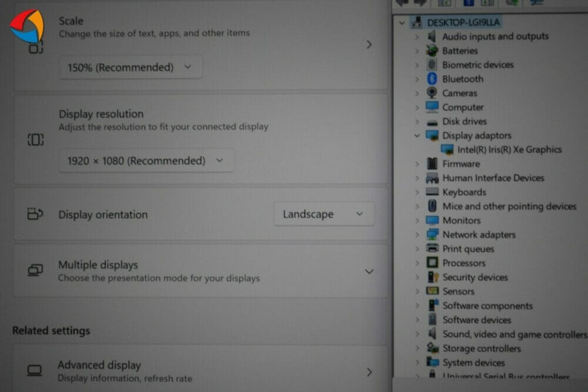Viewport: 588px width, 392px height.
Task: Click the Computer monitor icon in device tree
Action: pos(432,107)
